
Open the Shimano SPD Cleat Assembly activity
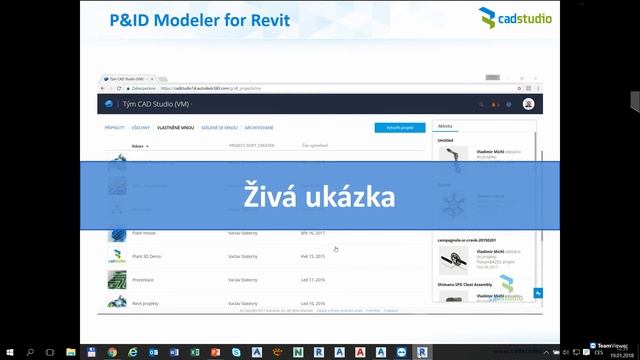click(x=464, y=284)
